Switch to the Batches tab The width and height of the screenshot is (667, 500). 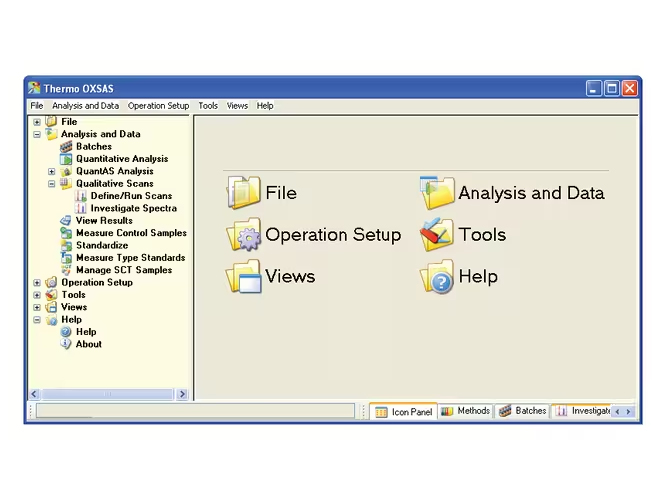point(522,411)
